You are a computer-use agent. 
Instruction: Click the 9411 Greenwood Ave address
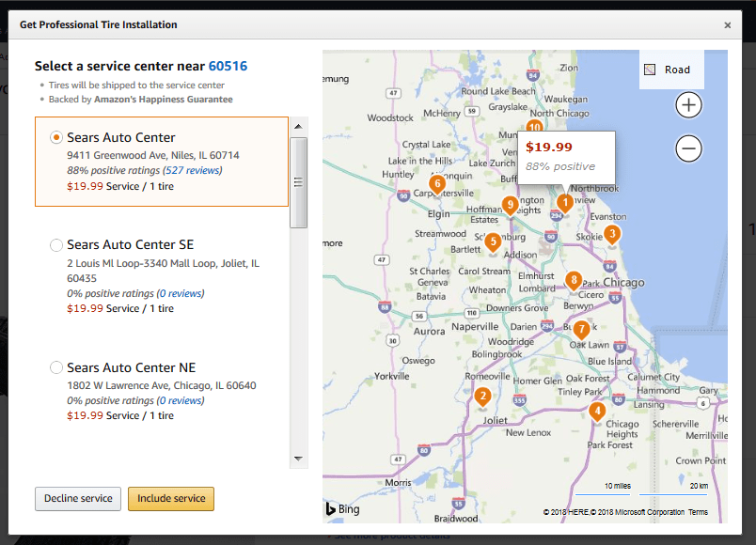point(153,155)
